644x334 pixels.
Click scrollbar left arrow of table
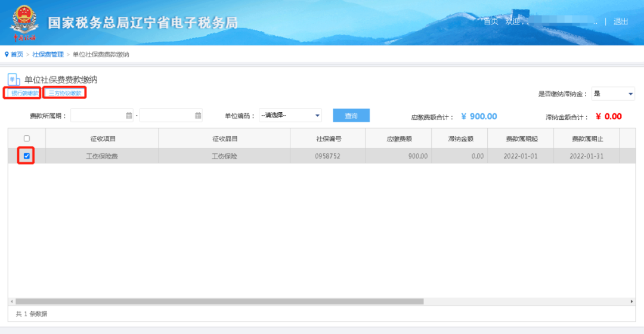point(11,302)
